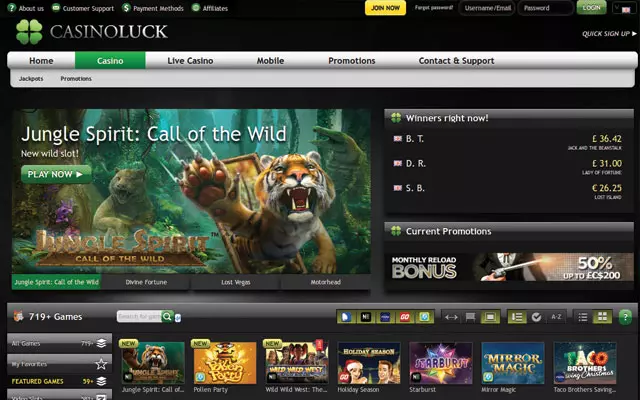Focus the Username/Email input field
Screen dimensions: 640x400
pyautogui.click(x=488, y=8)
